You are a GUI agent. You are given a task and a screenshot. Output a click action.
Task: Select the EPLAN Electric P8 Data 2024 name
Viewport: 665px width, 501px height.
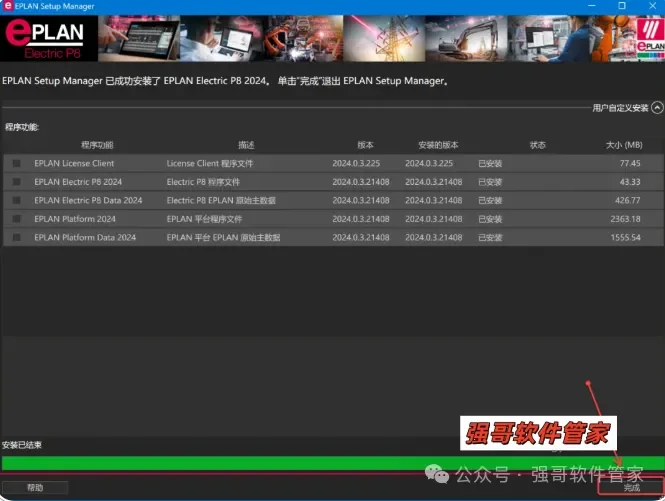click(x=88, y=200)
